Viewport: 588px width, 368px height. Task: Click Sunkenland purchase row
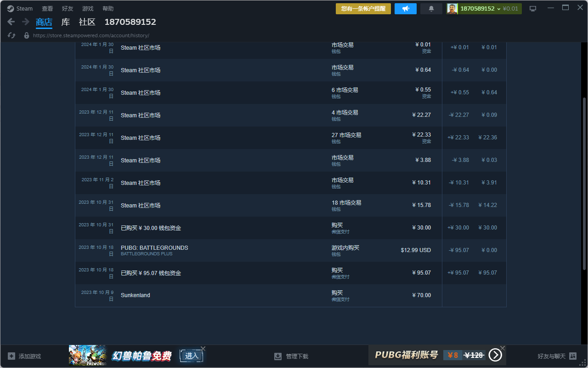(x=291, y=295)
